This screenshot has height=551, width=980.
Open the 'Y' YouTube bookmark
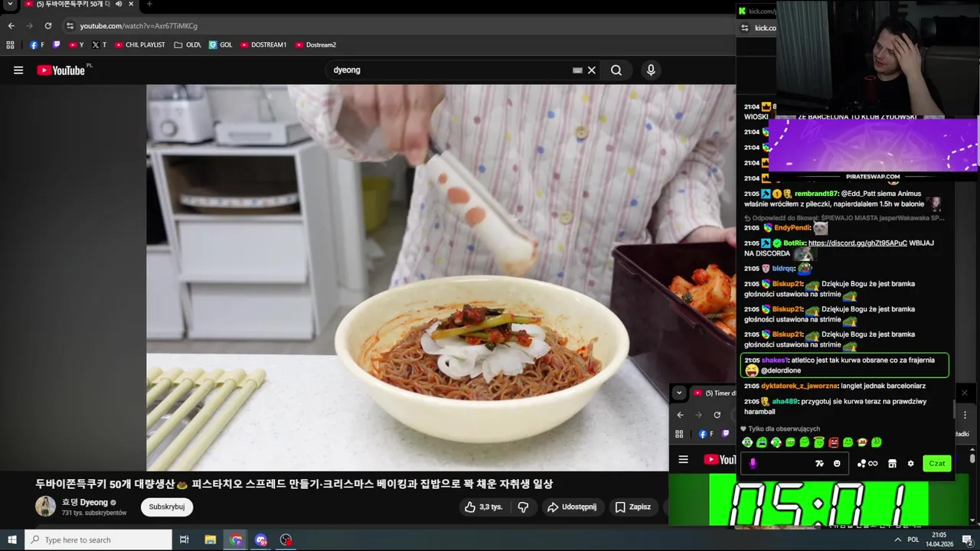pyautogui.click(x=76, y=45)
